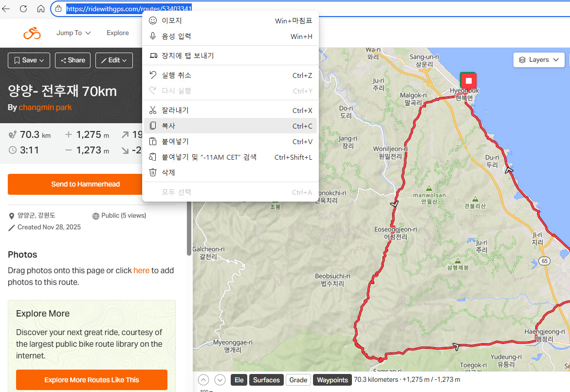The image size is (570, 392).
Task: Go to browser home page icon
Action: coord(41,9)
